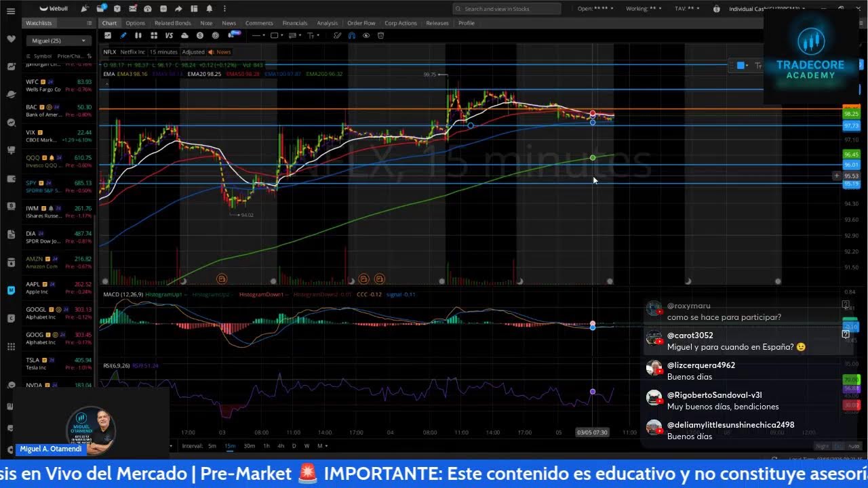
Task: Toggle watchlist sort arrows
Action: coord(90,56)
